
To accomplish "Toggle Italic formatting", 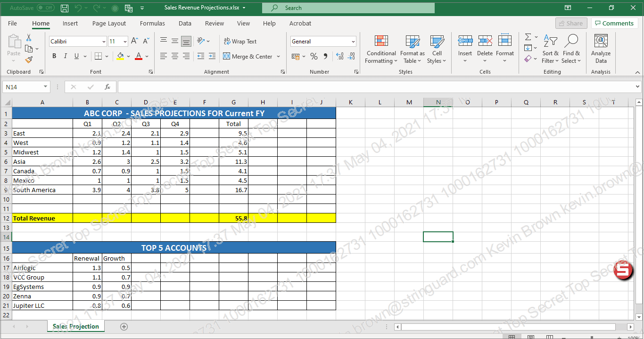I will [65, 56].
